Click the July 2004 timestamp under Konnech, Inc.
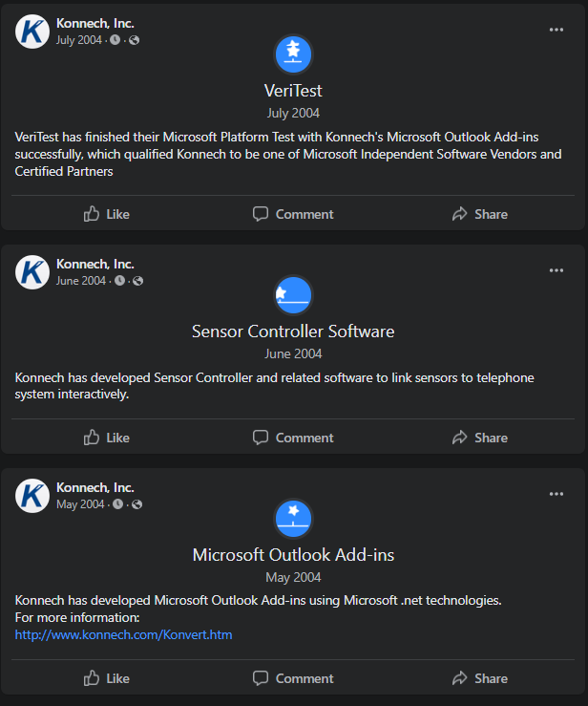The image size is (588, 706). (x=79, y=40)
